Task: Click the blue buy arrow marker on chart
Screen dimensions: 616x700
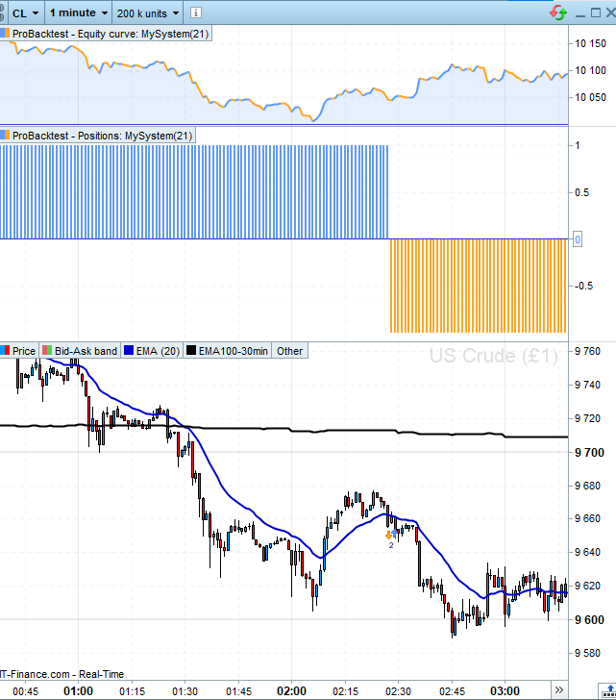Action: click(394, 533)
